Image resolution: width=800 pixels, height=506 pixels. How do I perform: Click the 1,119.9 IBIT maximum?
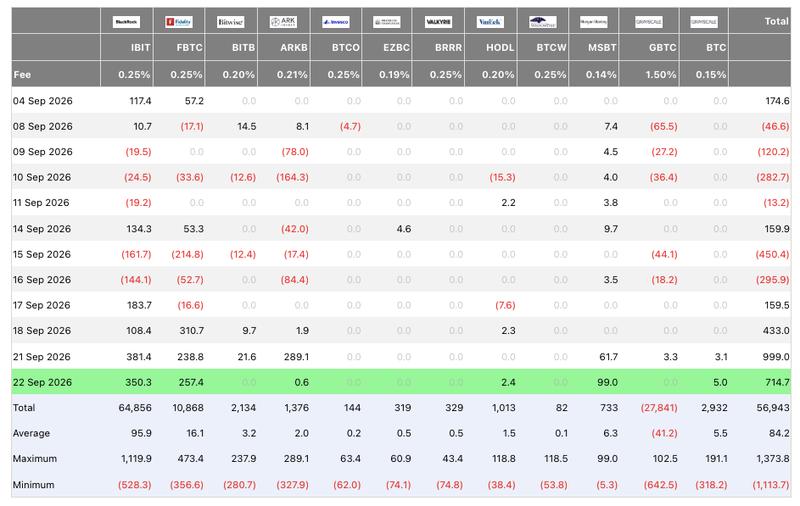click(136, 459)
